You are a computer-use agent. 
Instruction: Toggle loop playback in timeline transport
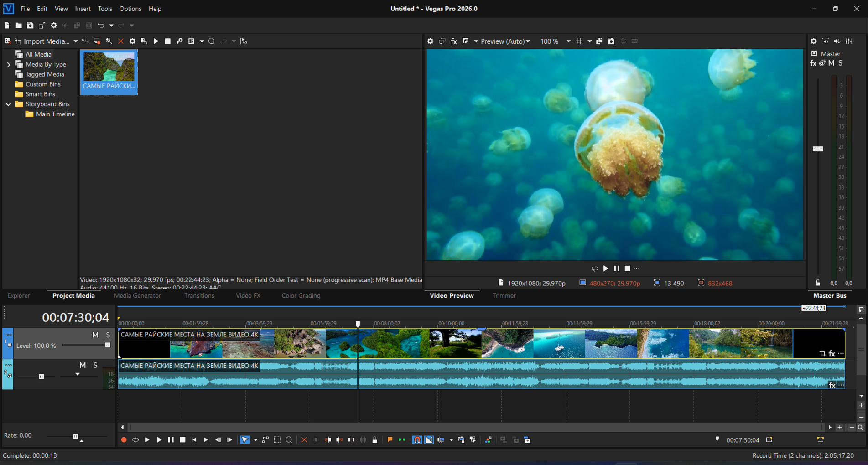(135, 440)
